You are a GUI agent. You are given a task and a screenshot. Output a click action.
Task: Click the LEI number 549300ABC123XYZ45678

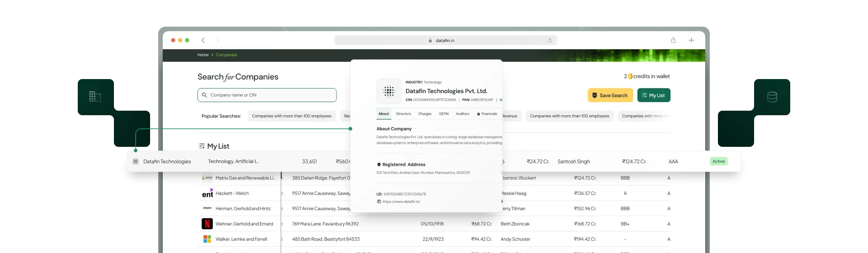coord(405,194)
